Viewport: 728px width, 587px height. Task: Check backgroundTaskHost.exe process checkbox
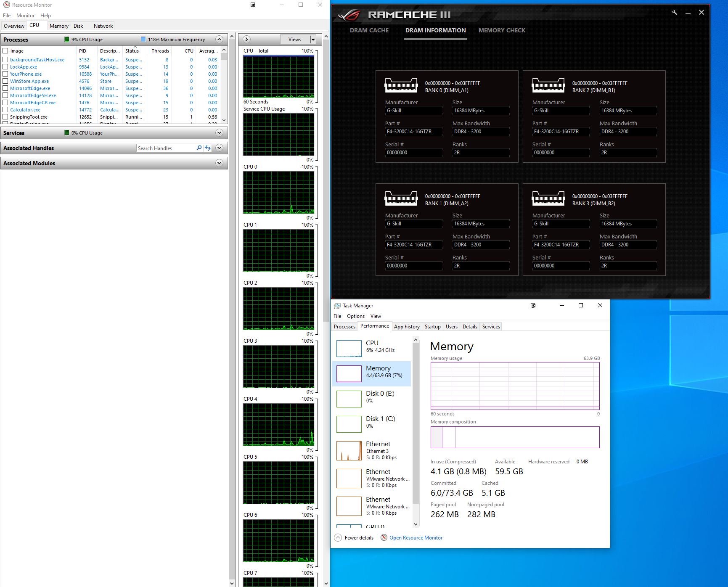point(5,60)
